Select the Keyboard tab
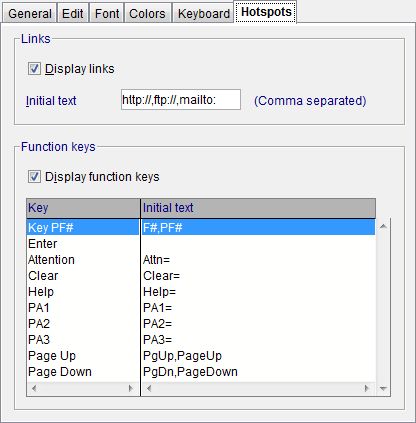This screenshot has width=416, height=423. tap(203, 13)
